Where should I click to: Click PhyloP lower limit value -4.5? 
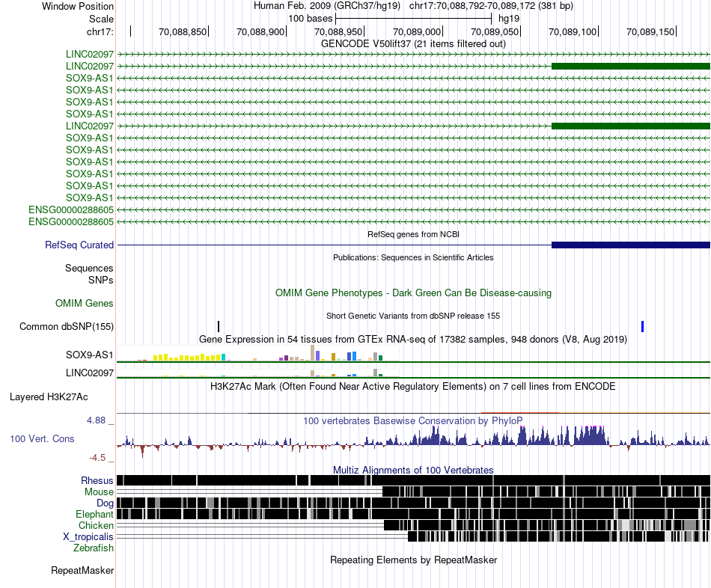coord(97,457)
